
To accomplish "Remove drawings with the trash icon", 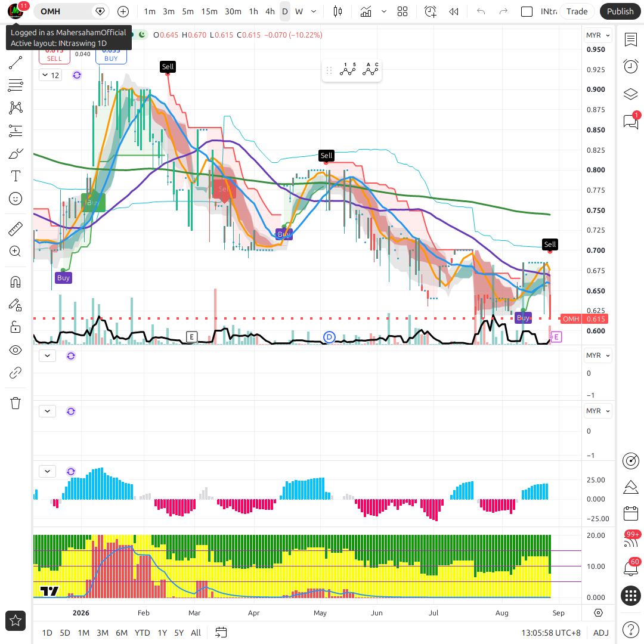I will click(16, 403).
